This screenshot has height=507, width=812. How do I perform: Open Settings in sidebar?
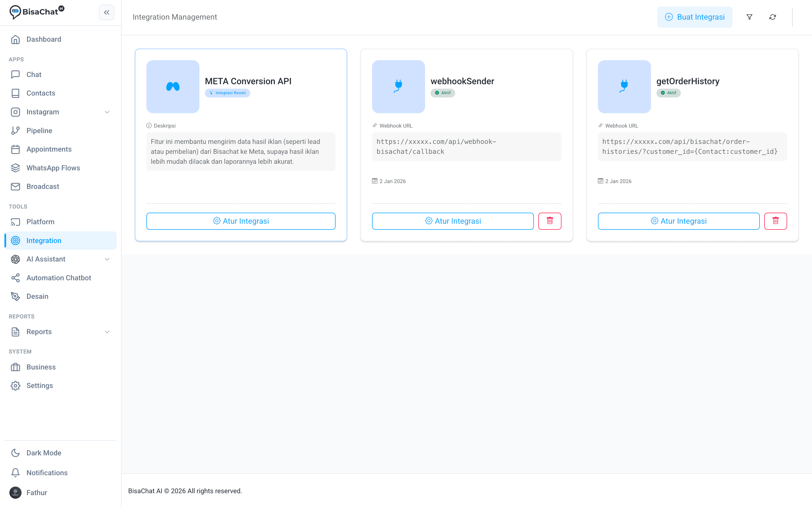coord(60,385)
